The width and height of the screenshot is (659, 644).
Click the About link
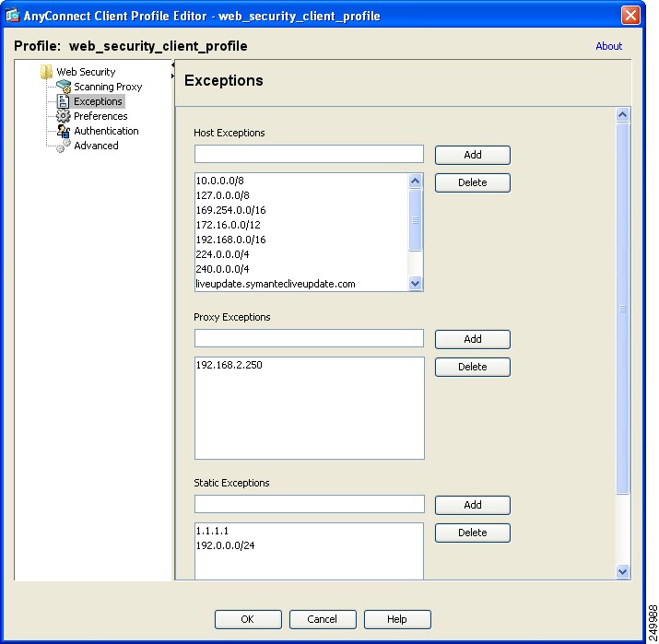pos(608,46)
